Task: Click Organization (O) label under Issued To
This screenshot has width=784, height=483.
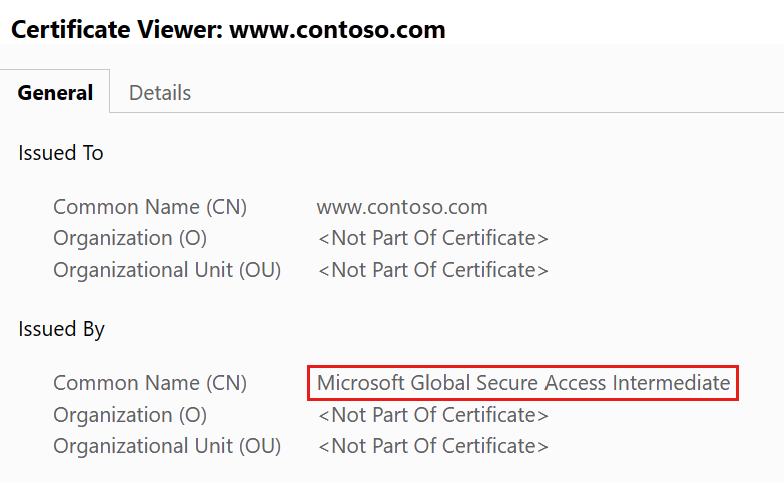Action: click(x=130, y=239)
